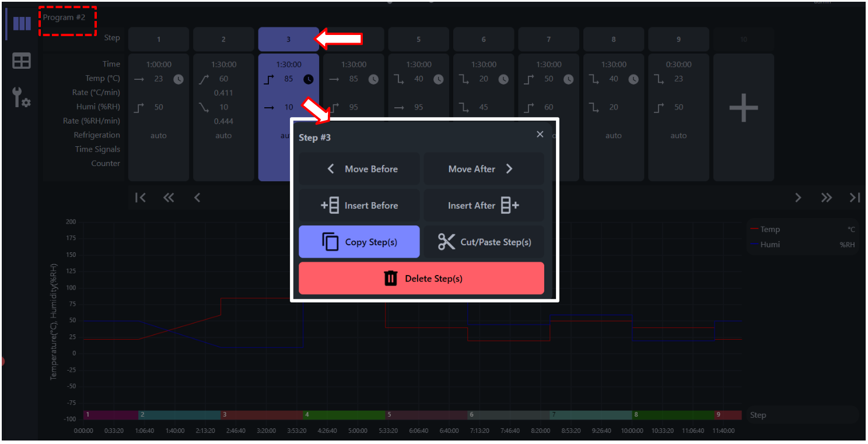Click step 2 humidity rate 0.444
Viewport: 868px width, 444px height.
point(223,121)
